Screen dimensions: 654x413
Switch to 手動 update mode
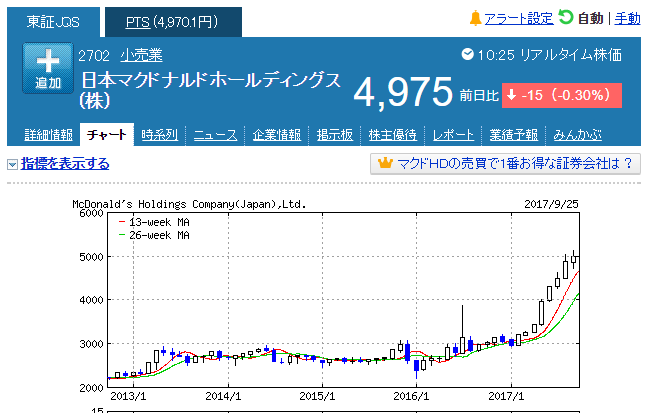627,19
